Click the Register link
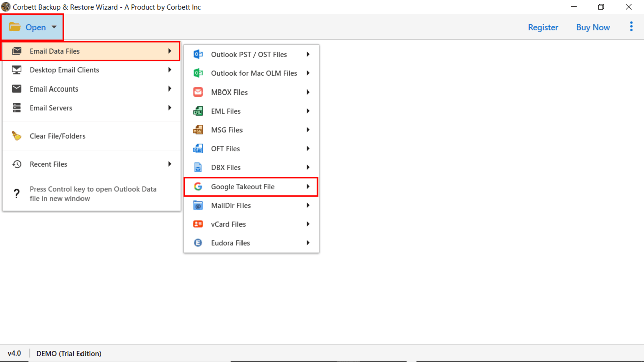Viewport: 644px width, 362px height. (x=543, y=27)
